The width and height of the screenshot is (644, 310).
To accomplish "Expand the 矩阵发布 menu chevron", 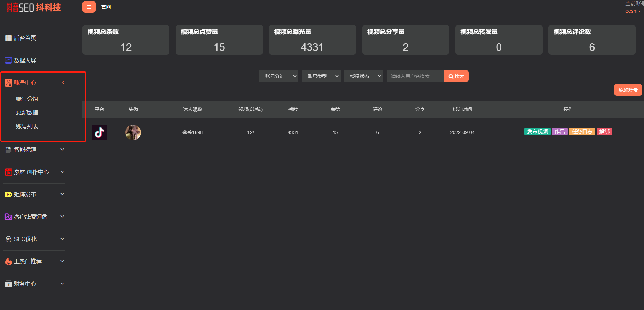I will coord(62,194).
